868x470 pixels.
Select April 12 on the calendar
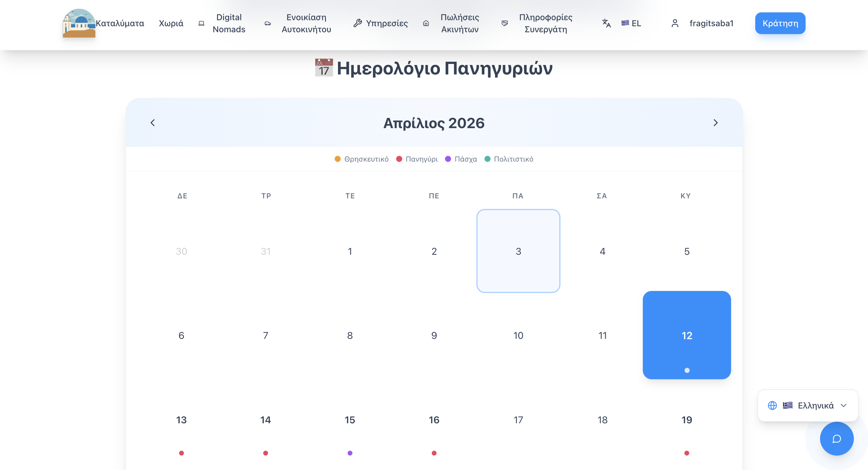(687, 335)
